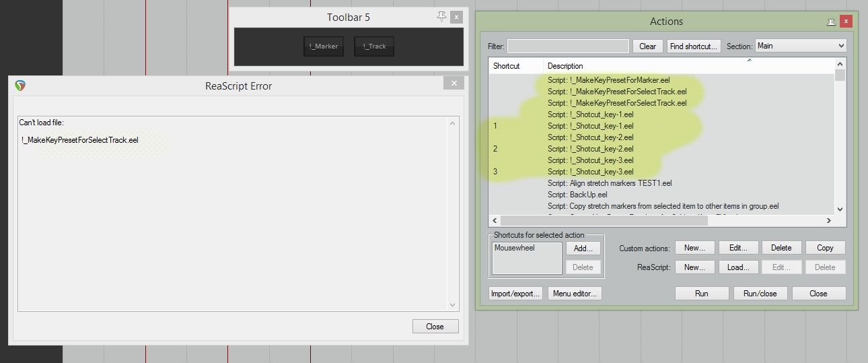
Task: Select shortcut cell showing 2
Action: 495,149
